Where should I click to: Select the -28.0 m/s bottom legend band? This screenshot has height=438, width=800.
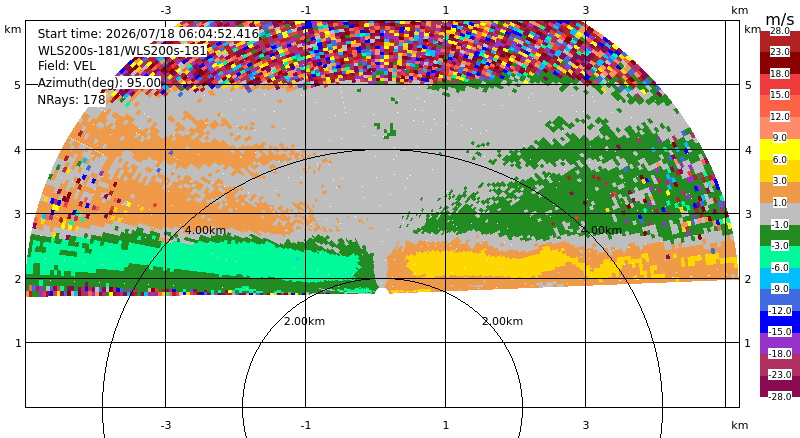[x=780, y=386]
